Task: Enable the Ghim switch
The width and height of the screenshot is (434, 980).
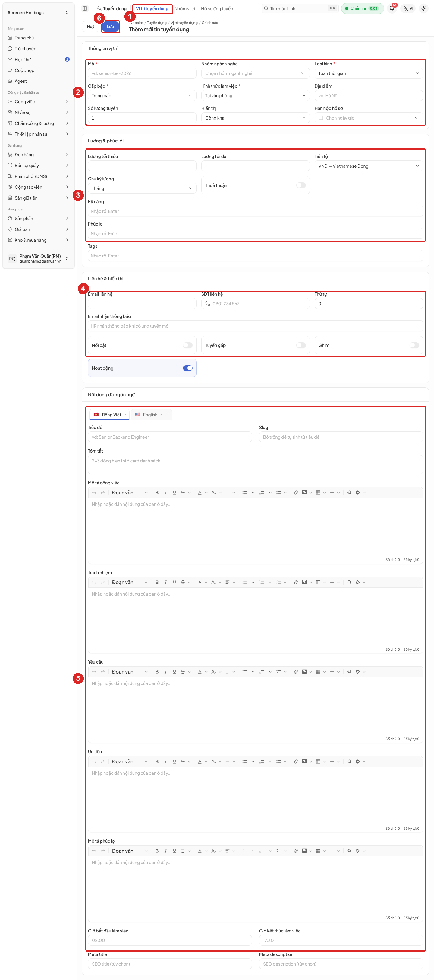Action: click(x=414, y=345)
